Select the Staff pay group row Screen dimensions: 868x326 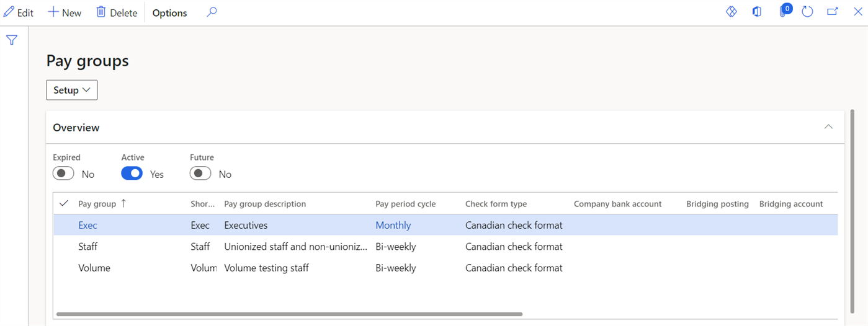(x=445, y=247)
